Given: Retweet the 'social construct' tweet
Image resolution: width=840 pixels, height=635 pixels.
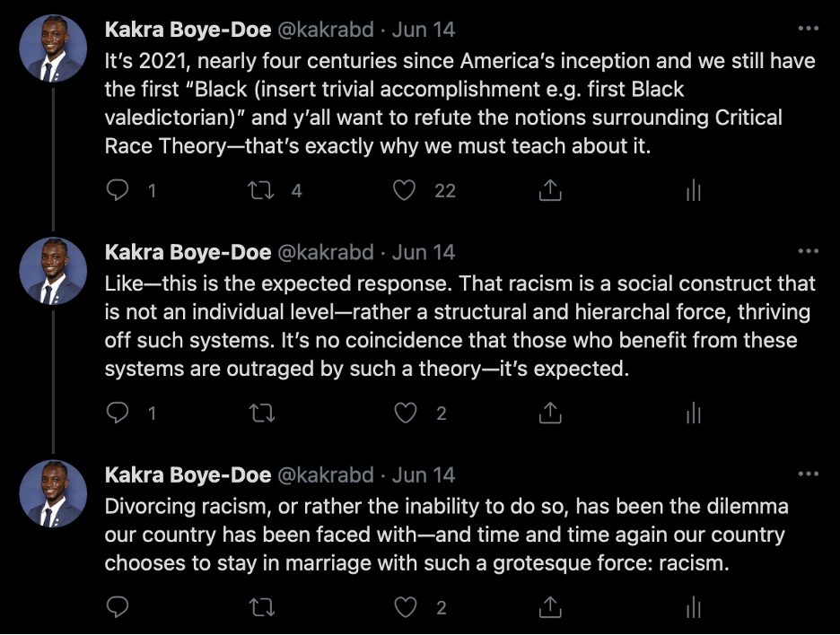Looking at the screenshot, I should (x=262, y=413).
